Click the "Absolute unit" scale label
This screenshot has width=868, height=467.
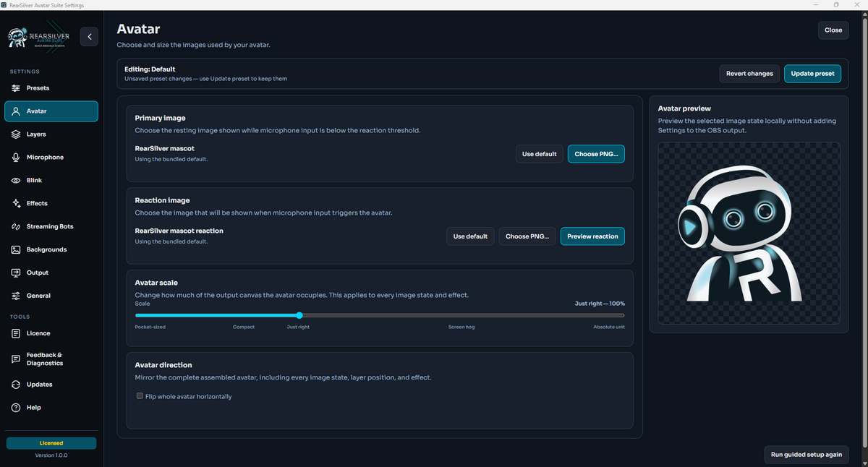coord(609,327)
